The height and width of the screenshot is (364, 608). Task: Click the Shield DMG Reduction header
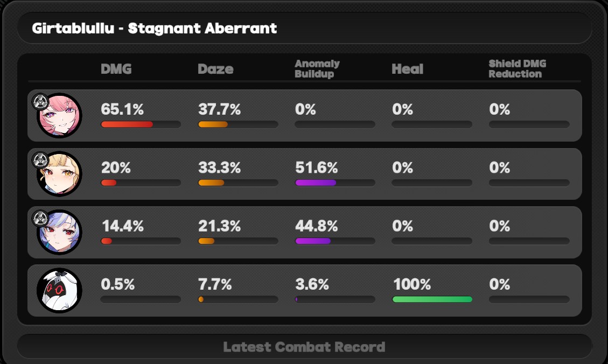[x=518, y=68]
